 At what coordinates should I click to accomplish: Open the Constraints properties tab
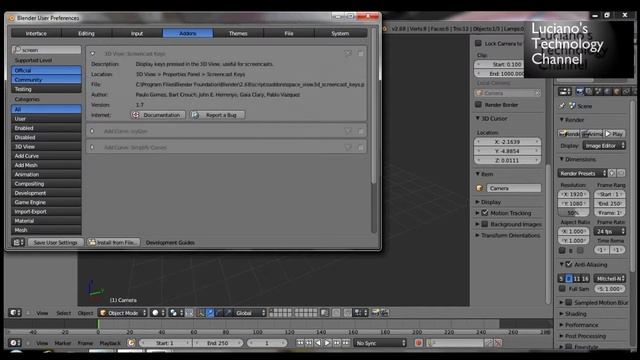(627, 91)
